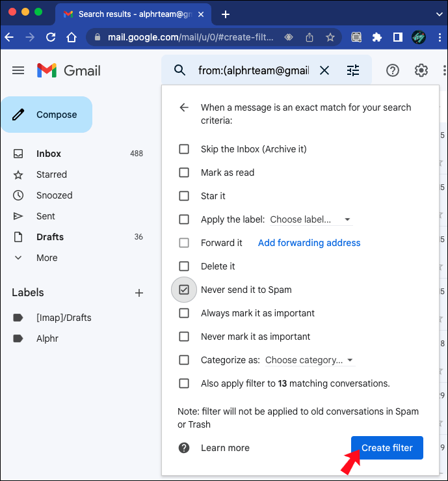Click the browser forward arrow
The image size is (448, 481).
coord(30,37)
